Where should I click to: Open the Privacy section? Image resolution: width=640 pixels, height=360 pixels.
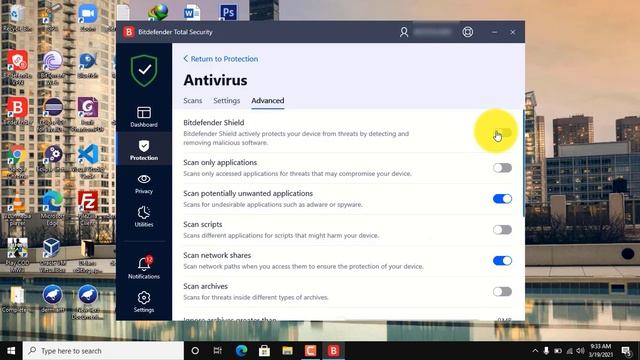click(x=144, y=183)
